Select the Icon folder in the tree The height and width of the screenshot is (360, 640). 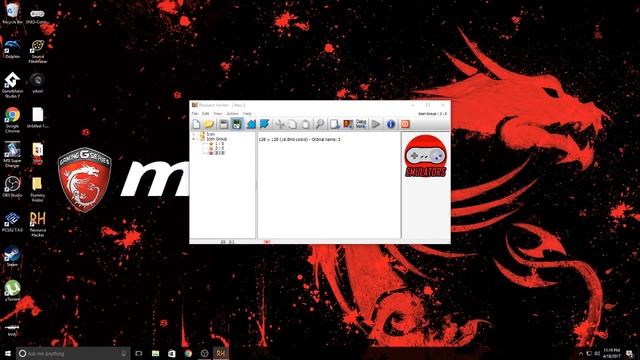tap(207, 134)
